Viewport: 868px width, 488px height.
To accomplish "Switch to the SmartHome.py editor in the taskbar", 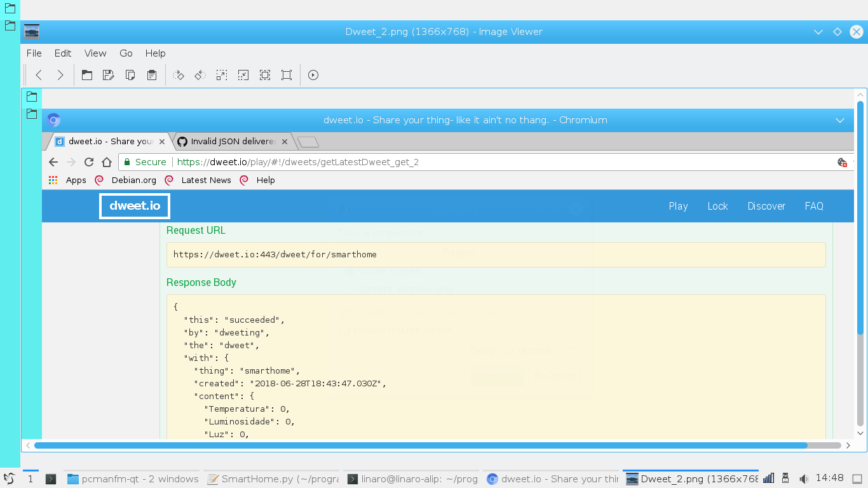I will 272,479.
